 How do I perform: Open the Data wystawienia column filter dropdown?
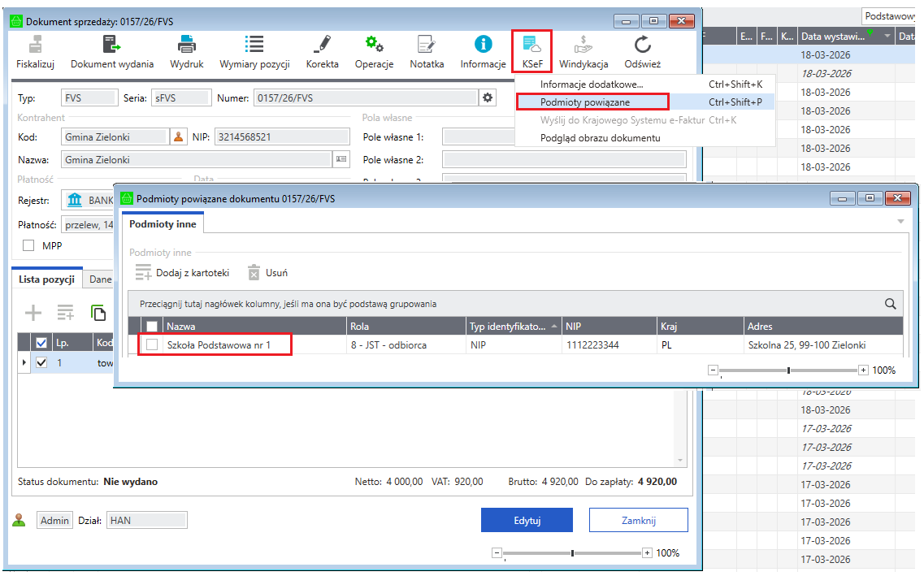887,36
